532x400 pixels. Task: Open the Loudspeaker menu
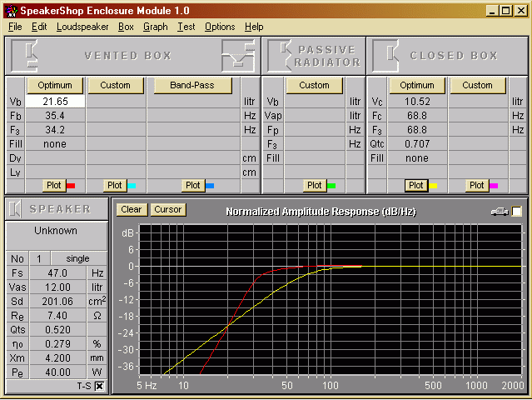pos(82,27)
